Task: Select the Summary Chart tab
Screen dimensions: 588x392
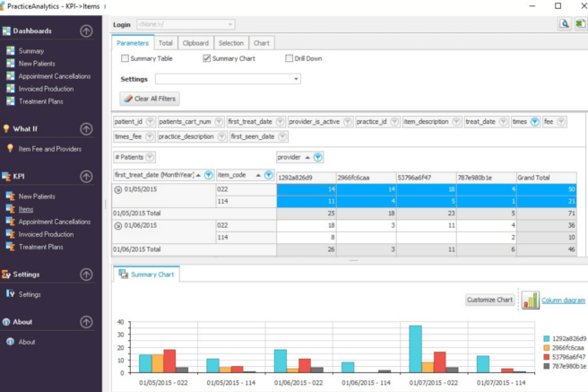Action: [x=147, y=274]
